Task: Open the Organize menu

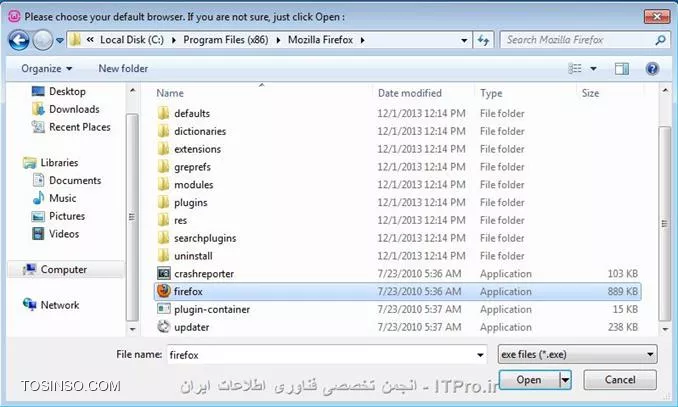Action: (x=47, y=69)
